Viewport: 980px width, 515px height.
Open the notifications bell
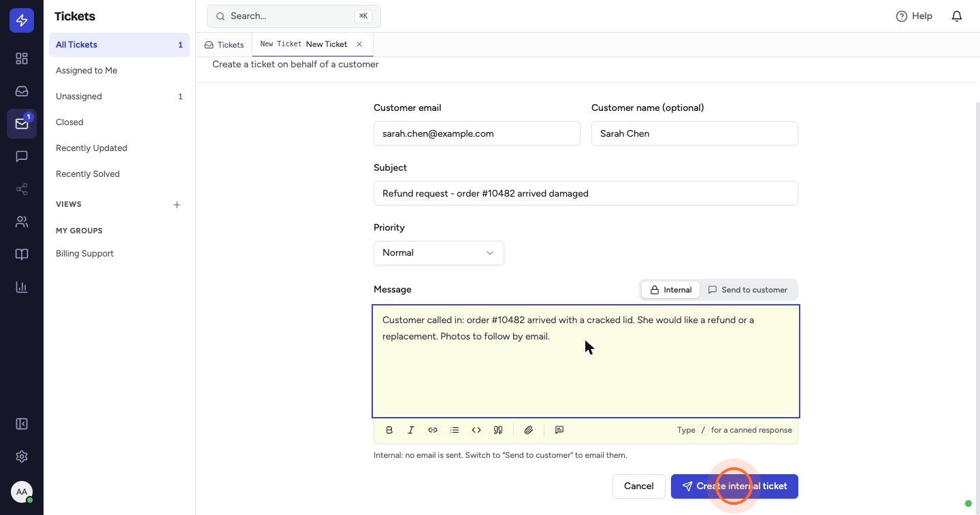click(x=957, y=16)
